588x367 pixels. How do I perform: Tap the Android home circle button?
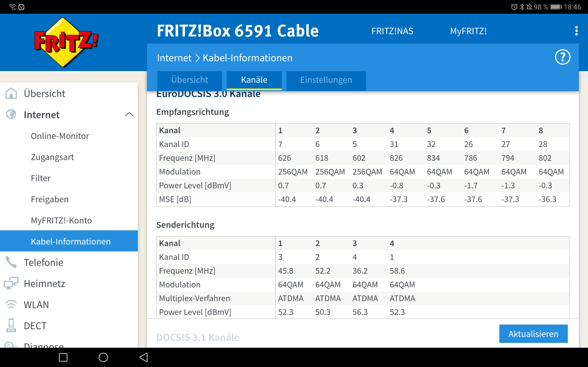pos(103,357)
